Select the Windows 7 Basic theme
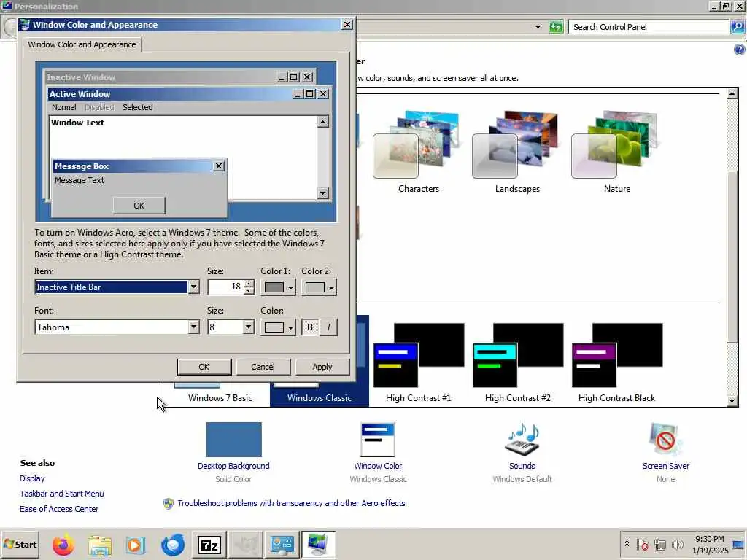 point(220,397)
